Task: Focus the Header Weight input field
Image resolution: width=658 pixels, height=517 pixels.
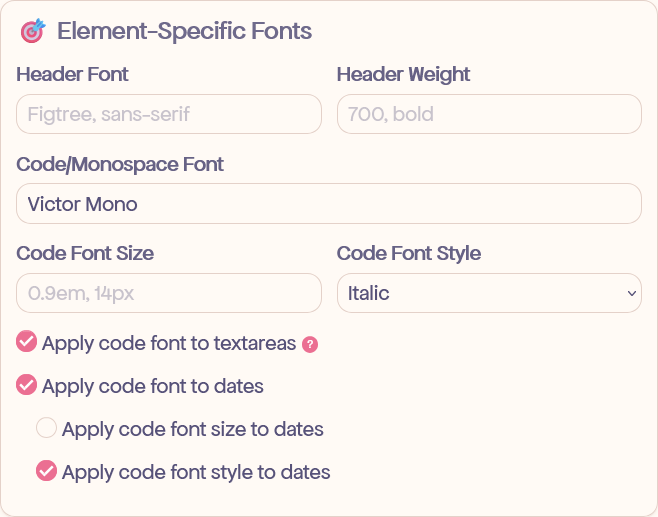Action: (x=489, y=114)
